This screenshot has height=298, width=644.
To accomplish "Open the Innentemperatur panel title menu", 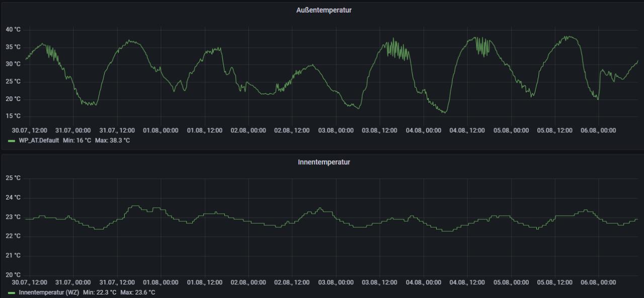I will (324, 162).
